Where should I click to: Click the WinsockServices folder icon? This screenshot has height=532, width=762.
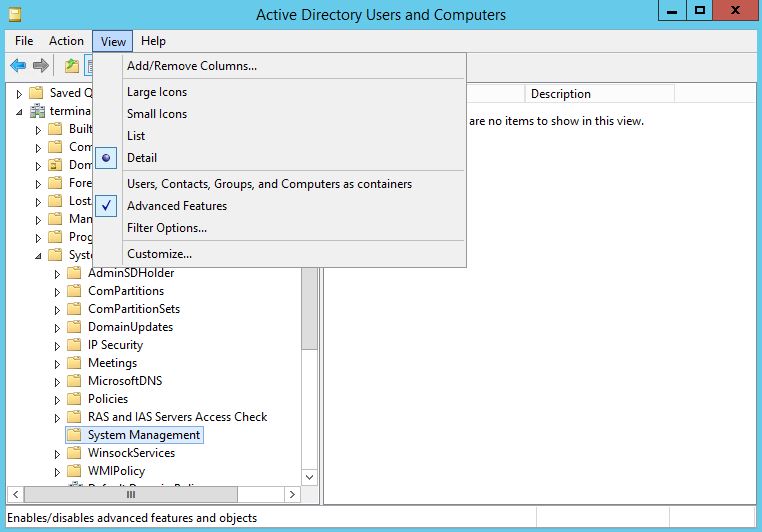(74, 453)
